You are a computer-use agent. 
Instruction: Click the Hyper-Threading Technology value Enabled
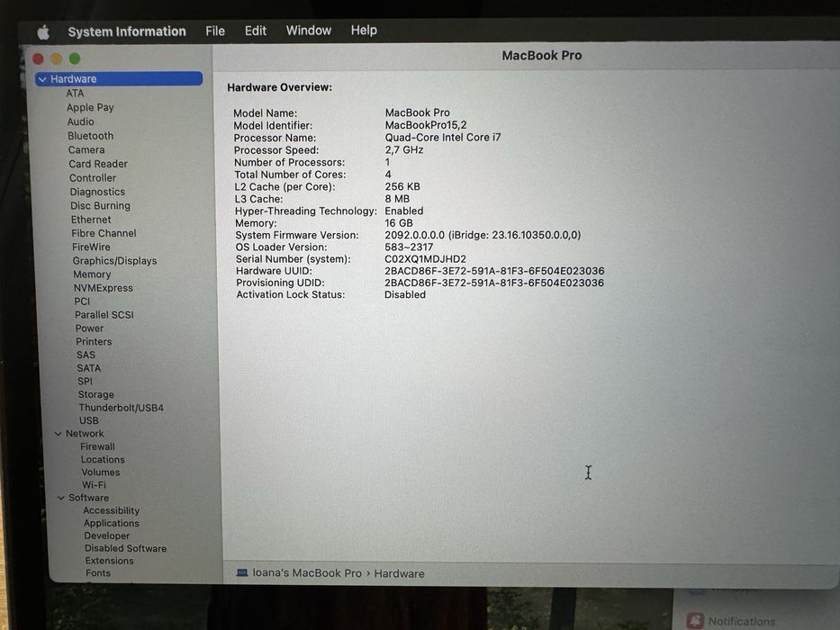pos(404,211)
